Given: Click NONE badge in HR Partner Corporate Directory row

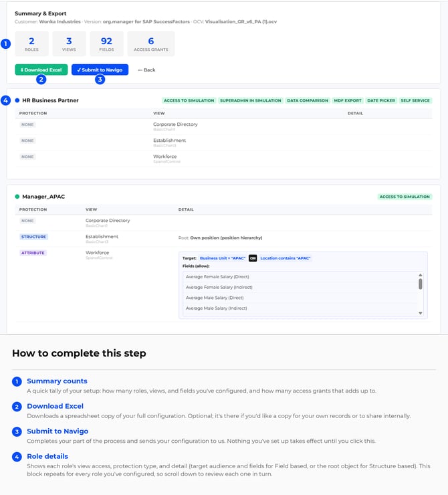Looking at the screenshot, I should coord(27,124).
